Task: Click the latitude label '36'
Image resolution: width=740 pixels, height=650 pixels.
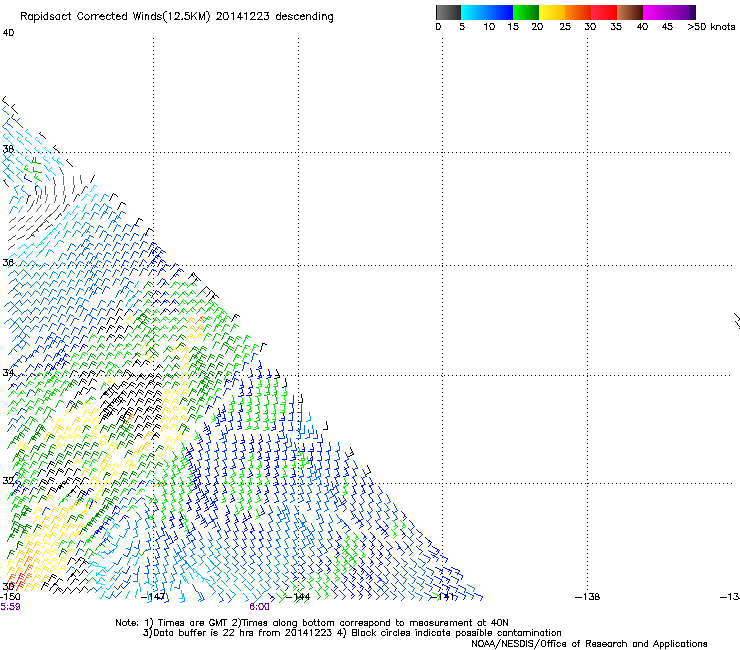Action: tap(8, 262)
